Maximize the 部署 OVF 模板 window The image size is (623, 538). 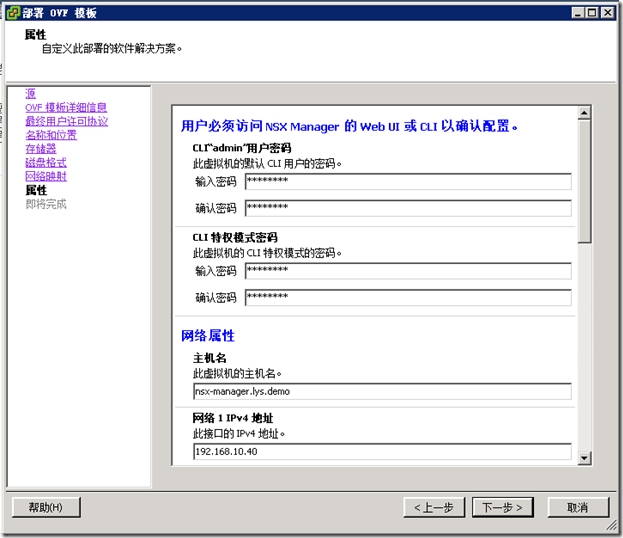592,13
